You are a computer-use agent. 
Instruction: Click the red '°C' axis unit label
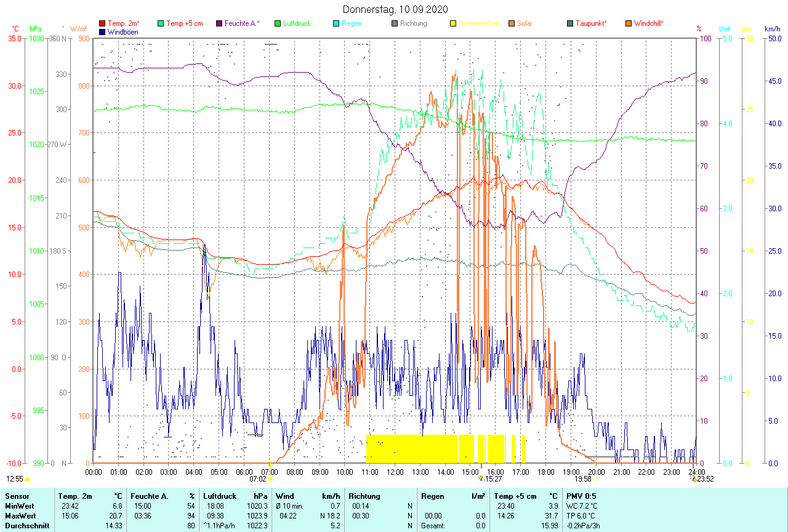click(x=15, y=29)
